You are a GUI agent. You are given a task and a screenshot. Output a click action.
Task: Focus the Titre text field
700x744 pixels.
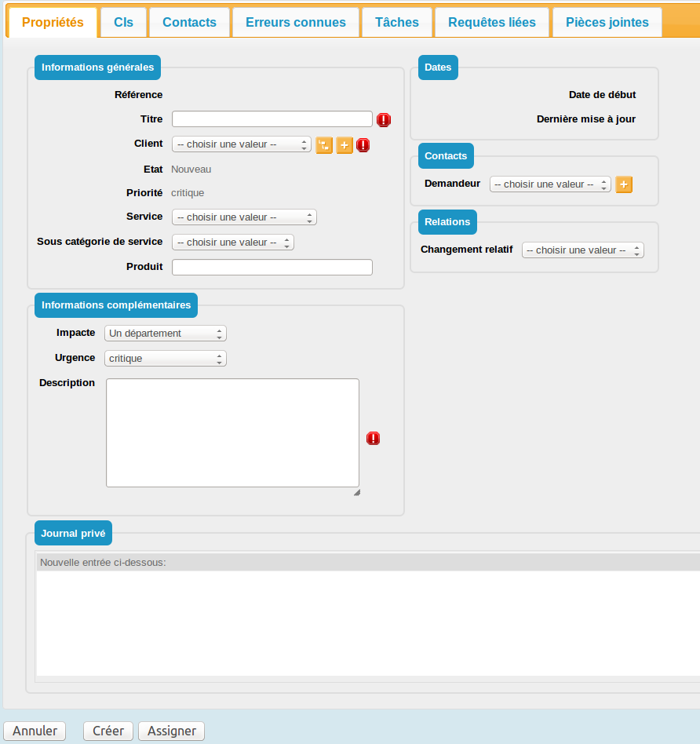point(272,119)
